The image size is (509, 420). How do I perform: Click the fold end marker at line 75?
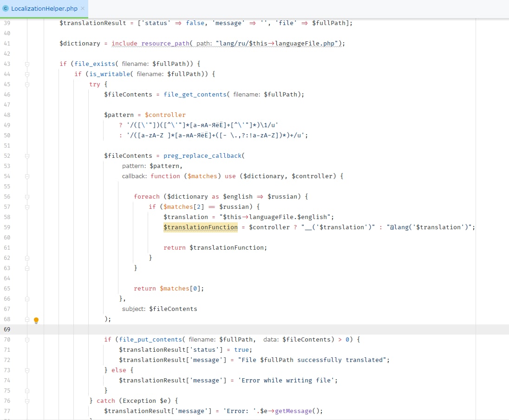coord(27,390)
